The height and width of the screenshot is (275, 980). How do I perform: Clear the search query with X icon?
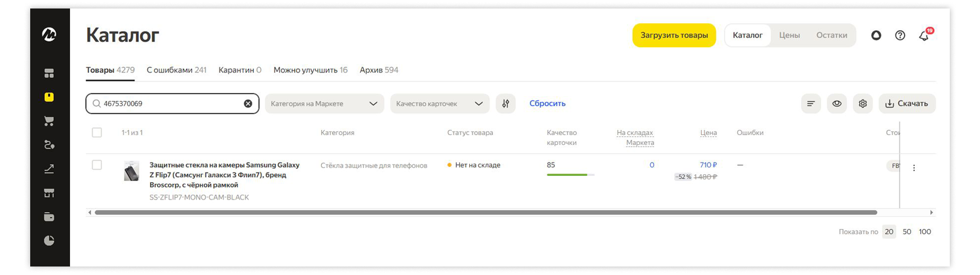pyautogui.click(x=248, y=104)
